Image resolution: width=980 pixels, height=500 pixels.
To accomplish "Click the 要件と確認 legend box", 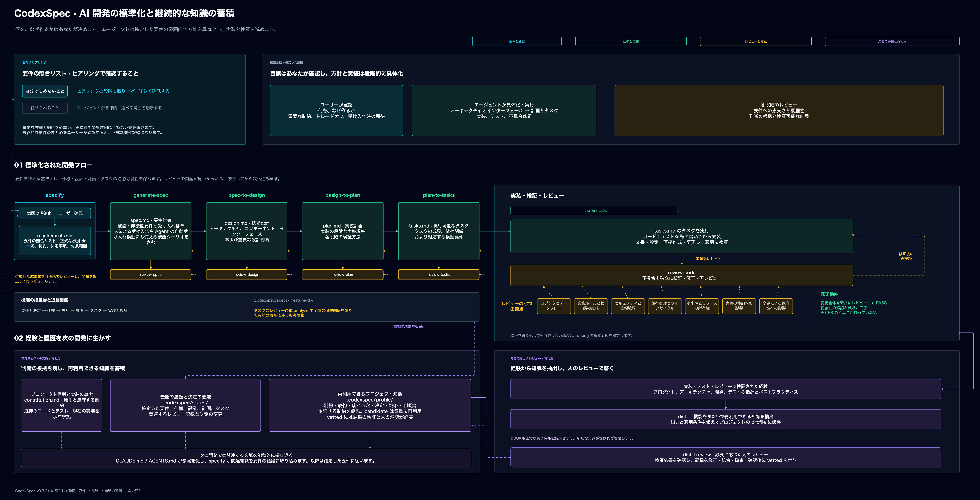I will (517, 41).
